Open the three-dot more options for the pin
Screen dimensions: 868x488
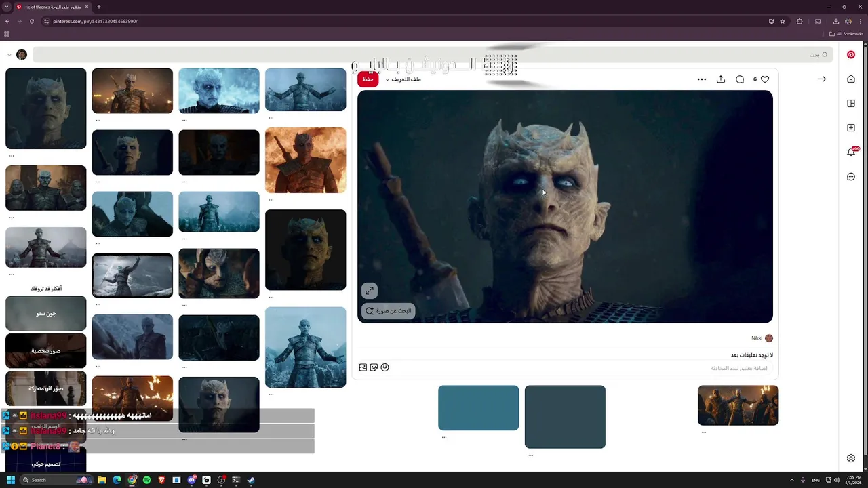(702, 79)
